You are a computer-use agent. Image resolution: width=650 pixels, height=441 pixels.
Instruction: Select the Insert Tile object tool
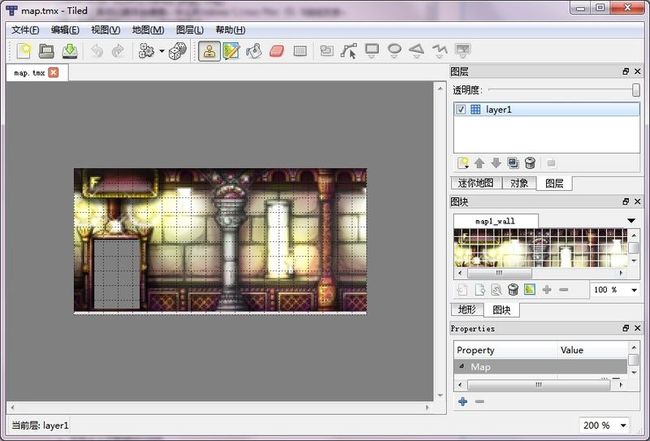coord(462,51)
